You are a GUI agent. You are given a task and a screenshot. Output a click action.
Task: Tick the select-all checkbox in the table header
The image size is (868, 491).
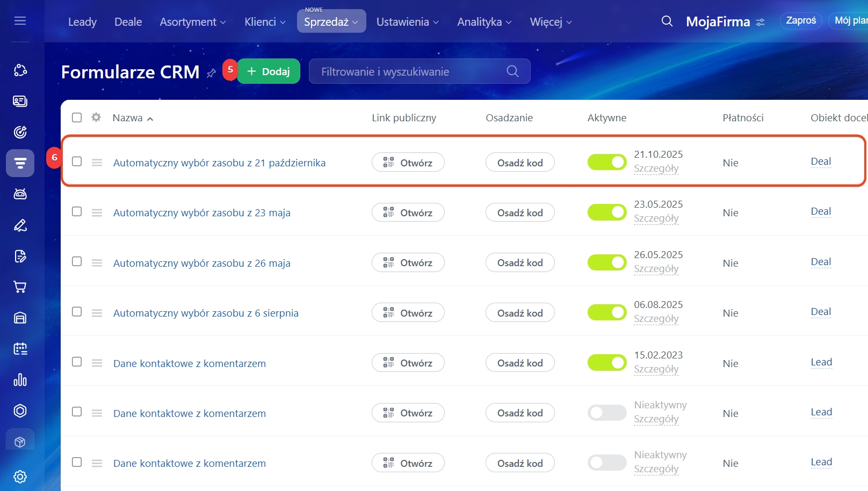tap(77, 118)
